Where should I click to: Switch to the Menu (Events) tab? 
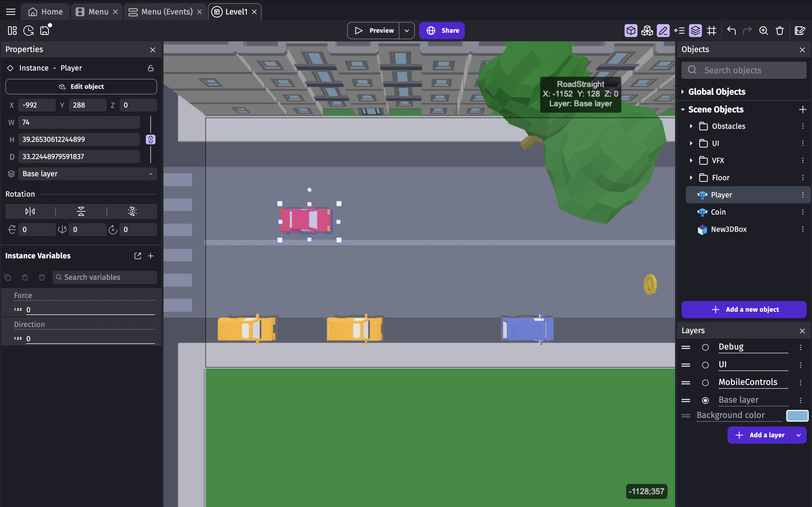pyautogui.click(x=166, y=12)
